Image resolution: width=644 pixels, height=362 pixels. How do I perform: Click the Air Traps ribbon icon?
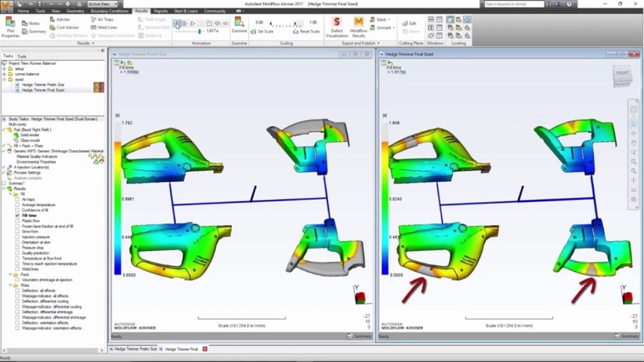click(102, 20)
